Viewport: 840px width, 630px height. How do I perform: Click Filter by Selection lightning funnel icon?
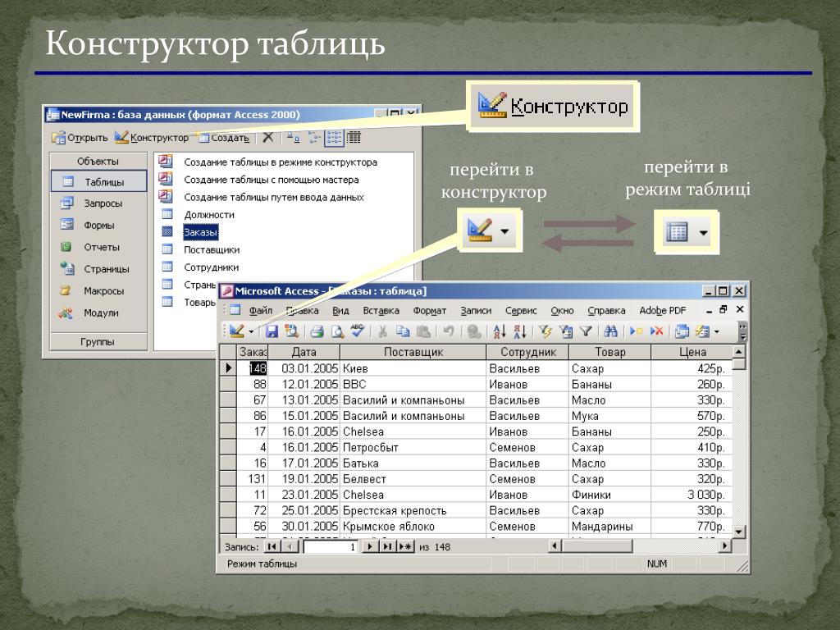[x=546, y=331]
